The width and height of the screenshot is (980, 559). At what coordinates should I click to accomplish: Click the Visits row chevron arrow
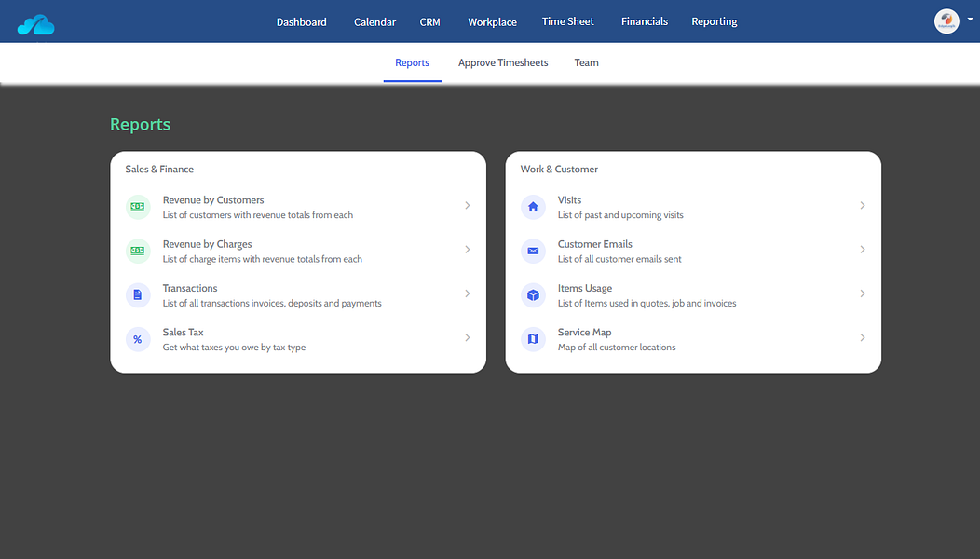pos(863,206)
